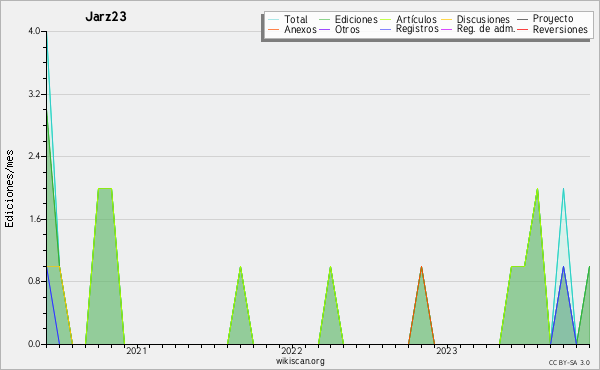Click the 4.0 y-axis value
600x370 pixels.
(x=34, y=31)
